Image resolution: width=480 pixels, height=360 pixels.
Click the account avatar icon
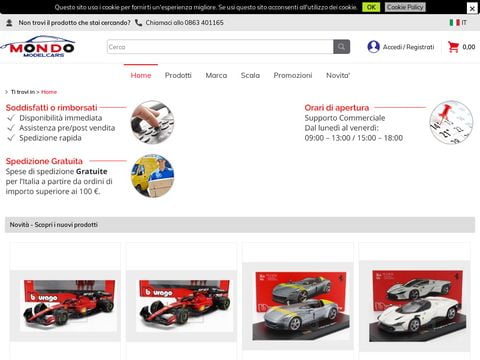pyautogui.click(x=373, y=47)
